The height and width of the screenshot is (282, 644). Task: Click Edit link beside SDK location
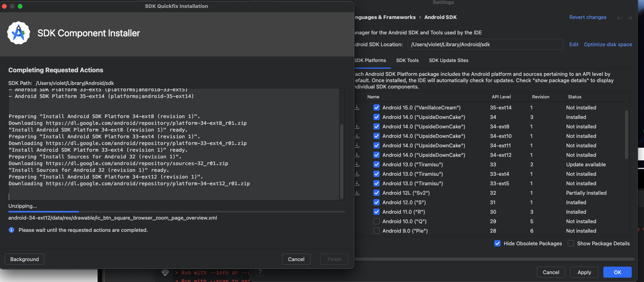coord(574,44)
